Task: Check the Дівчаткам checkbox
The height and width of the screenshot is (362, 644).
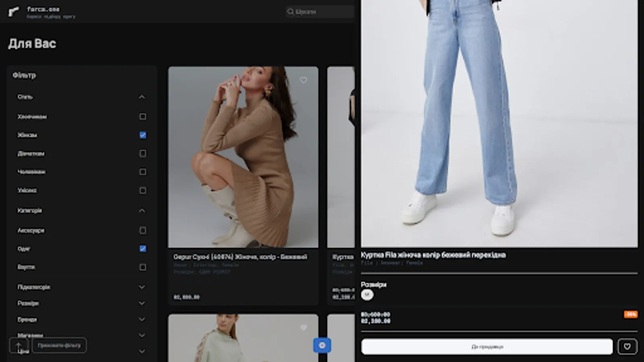Action: point(142,154)
